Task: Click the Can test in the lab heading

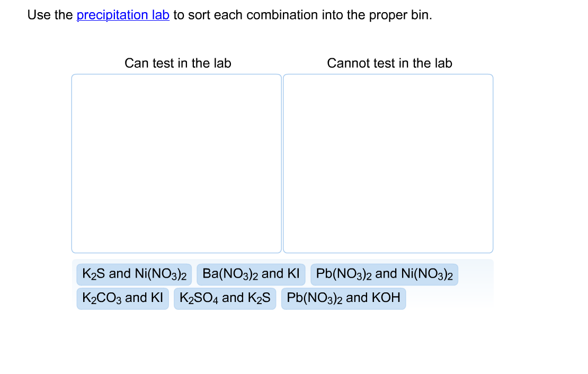Action: tap(177, 63)
